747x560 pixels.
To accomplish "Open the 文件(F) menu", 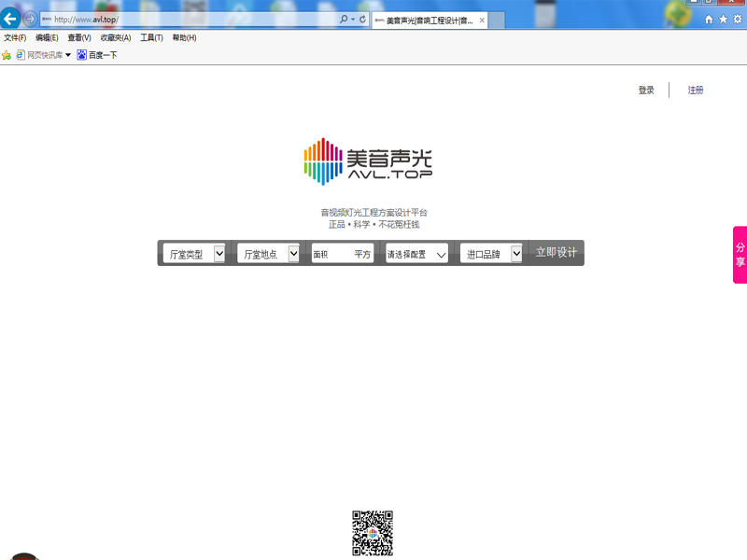I will pos(15,37).
